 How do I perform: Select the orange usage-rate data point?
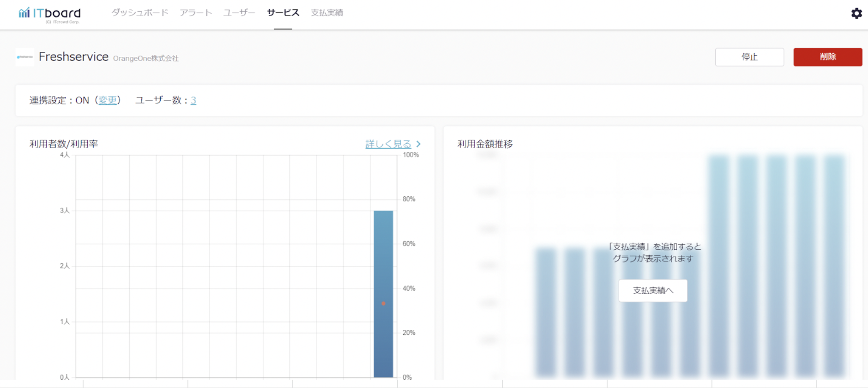[383, 303]
